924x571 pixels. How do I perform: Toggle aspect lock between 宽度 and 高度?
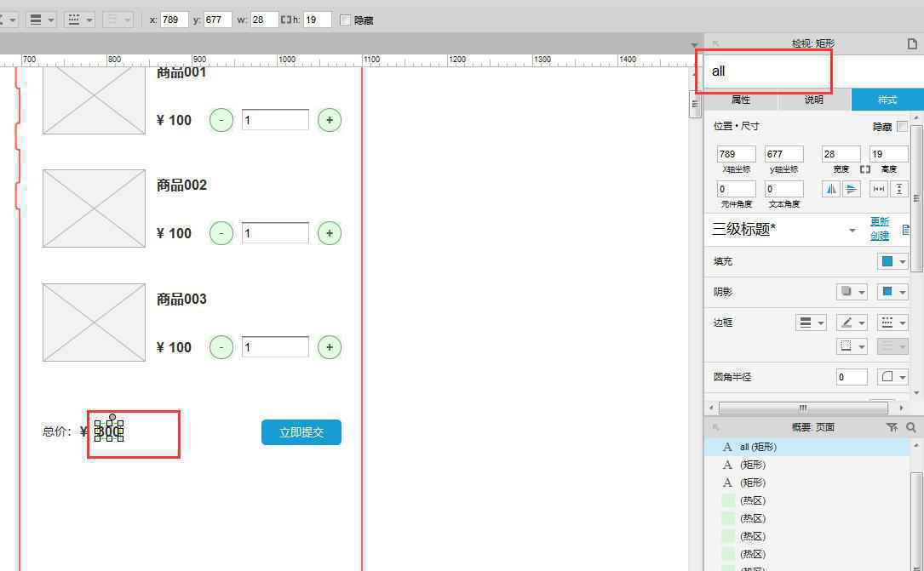click(x=865, y=169)
